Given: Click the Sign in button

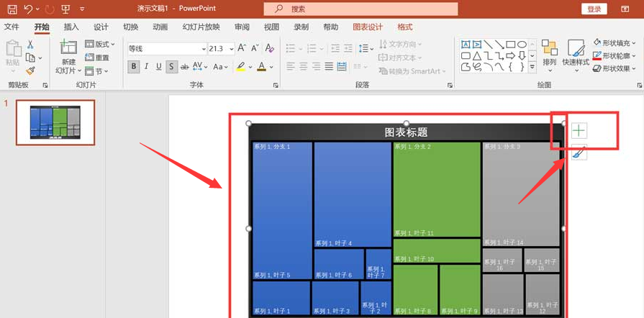Looking at the screenshot, I should coord(594,9).
